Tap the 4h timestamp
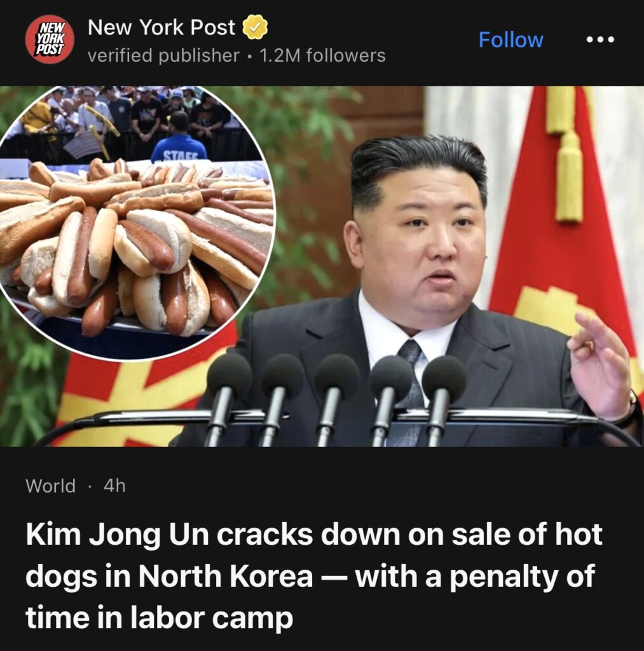Viewport: 644px width, 651px height. pyautogui.click(x=114, y=486)
